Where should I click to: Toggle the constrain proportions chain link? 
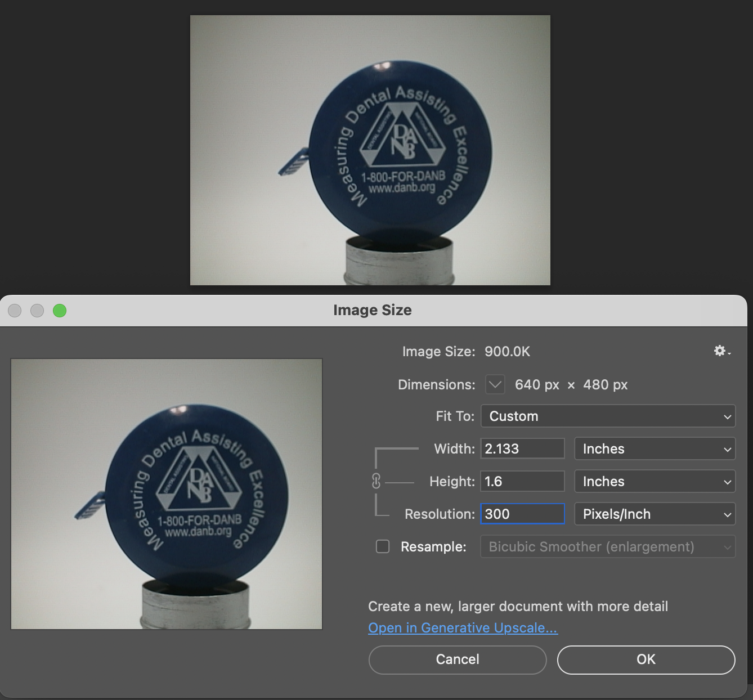(x=376, y=481)
